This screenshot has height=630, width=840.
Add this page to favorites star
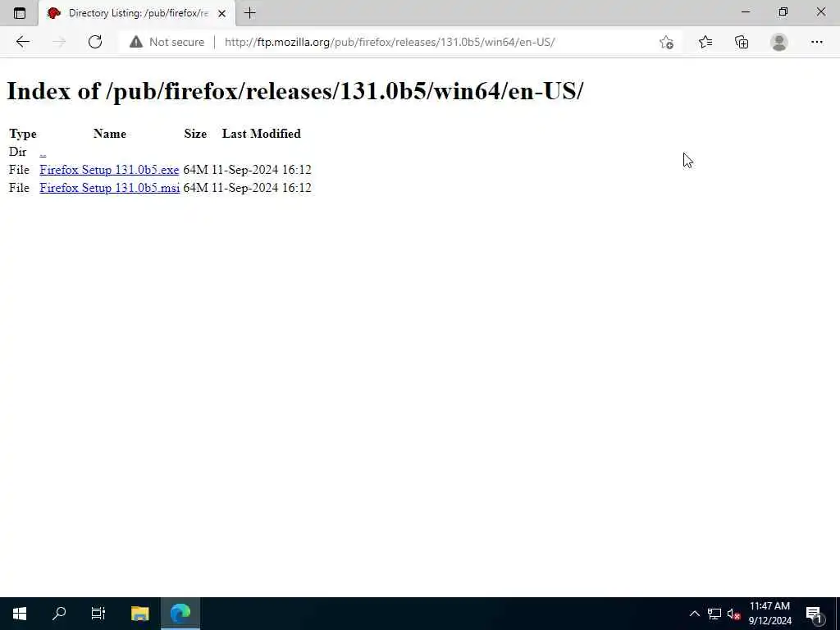(x=666, y=42)
